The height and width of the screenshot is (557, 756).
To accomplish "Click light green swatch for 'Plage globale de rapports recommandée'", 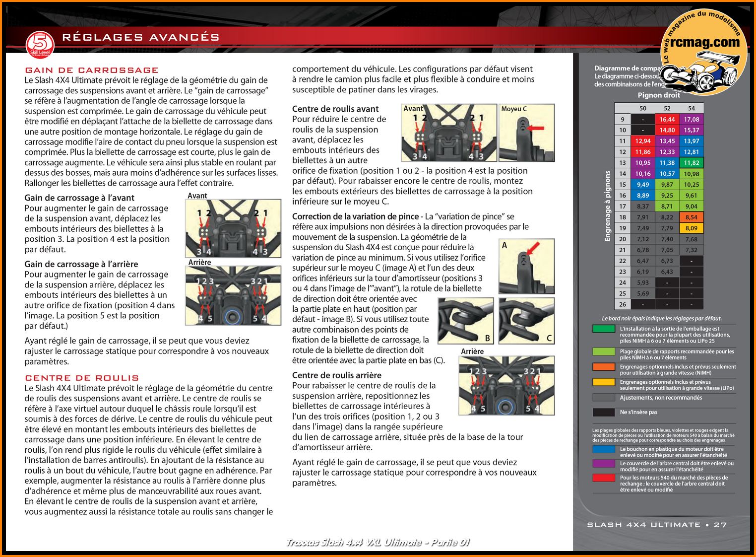I will coord(604,351).
